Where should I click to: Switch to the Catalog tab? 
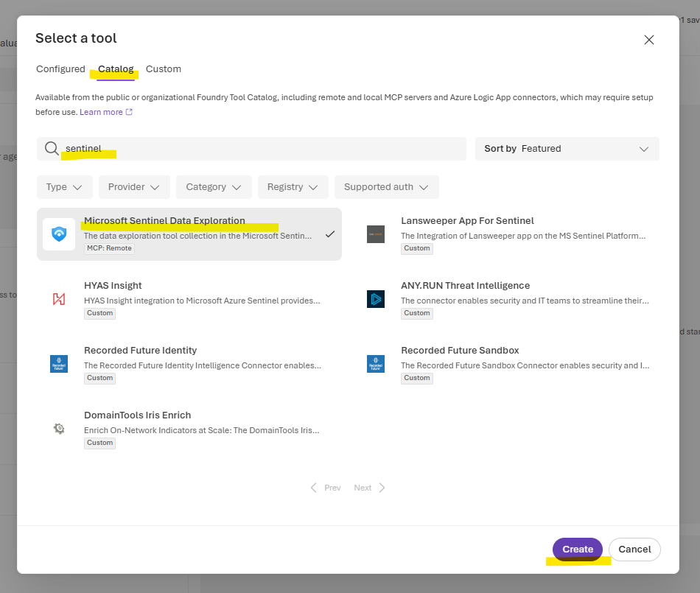click(x=116, y=69)
